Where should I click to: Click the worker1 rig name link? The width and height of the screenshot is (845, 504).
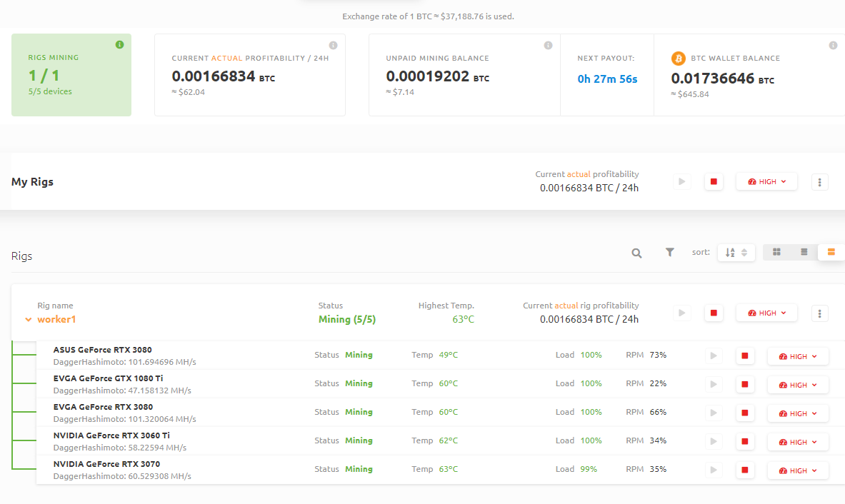(56, 319)
